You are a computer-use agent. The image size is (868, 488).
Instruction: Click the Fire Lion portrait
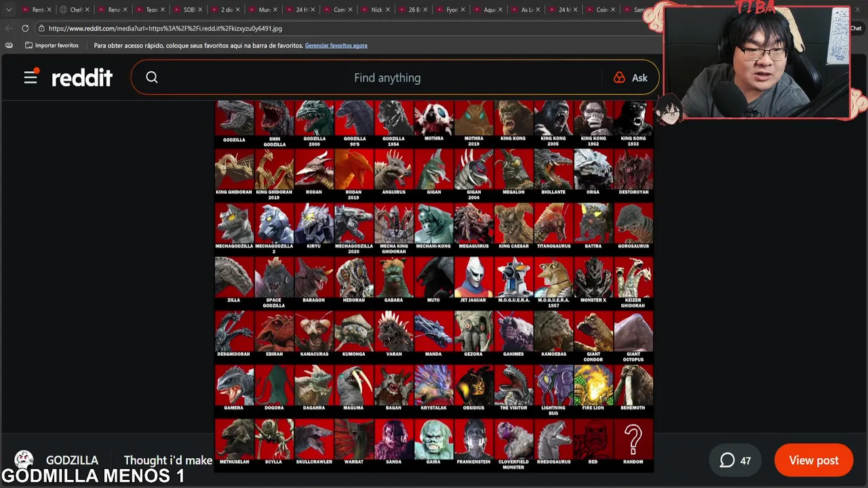[x=593, y=385]
